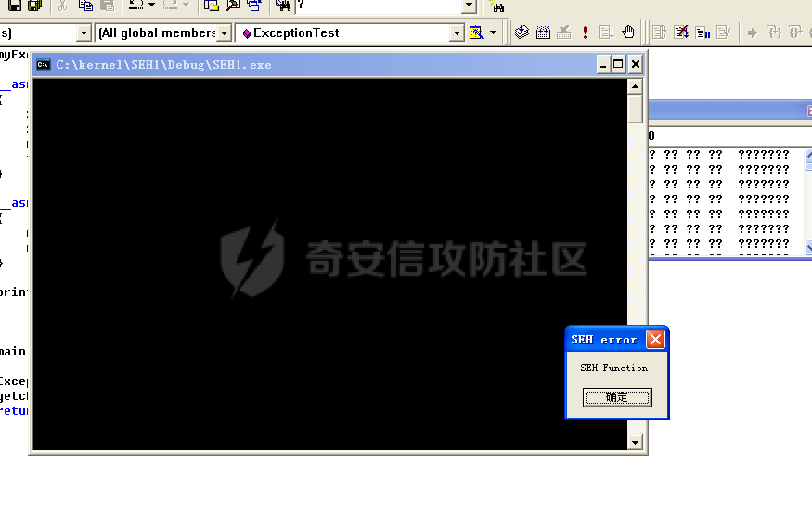Click the Find in Files binoculars icon

pyautogui.click(x=496, y=6)
